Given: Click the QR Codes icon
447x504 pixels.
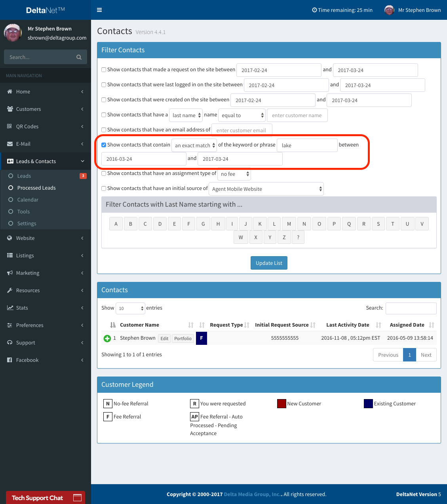Looking at the screenshot, I should 10,126.
